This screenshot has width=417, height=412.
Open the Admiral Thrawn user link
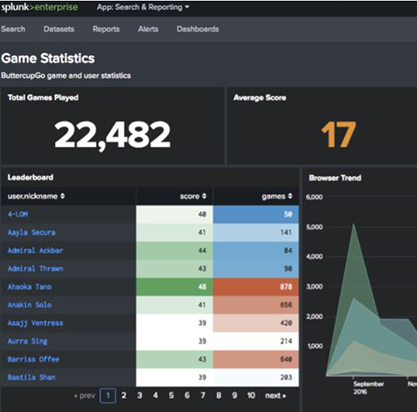pyautogui.click(x=35, y=268)
